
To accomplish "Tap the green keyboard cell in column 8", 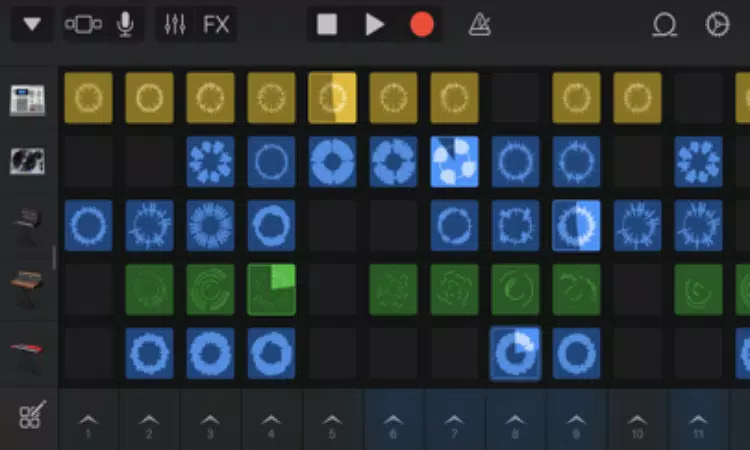I will 515,290.
